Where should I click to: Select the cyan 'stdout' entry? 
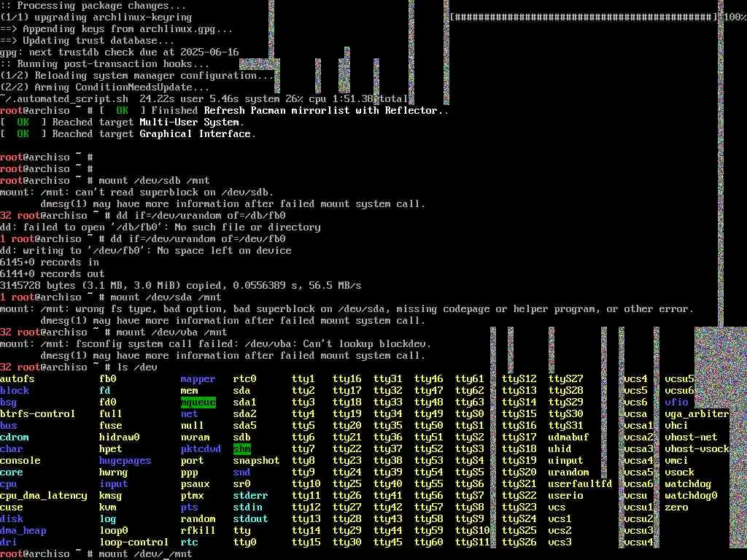point(250,519)
